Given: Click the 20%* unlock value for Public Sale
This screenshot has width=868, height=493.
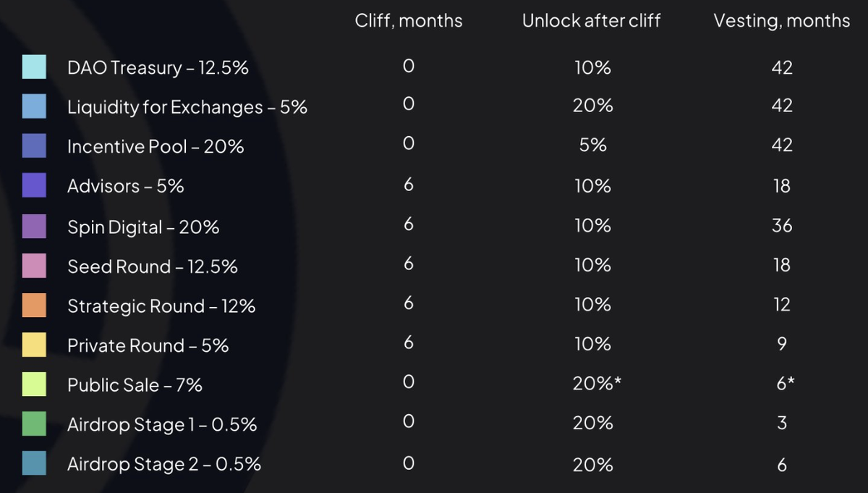Looking at the screenshot, I should (597, 384).
